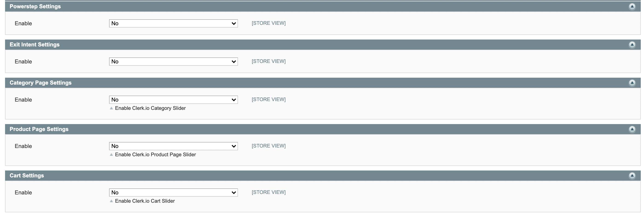The width and height of the screenshot is (644, 216).
Task: Click Category Page Settings collapse arrow icon
Action: 632,83
